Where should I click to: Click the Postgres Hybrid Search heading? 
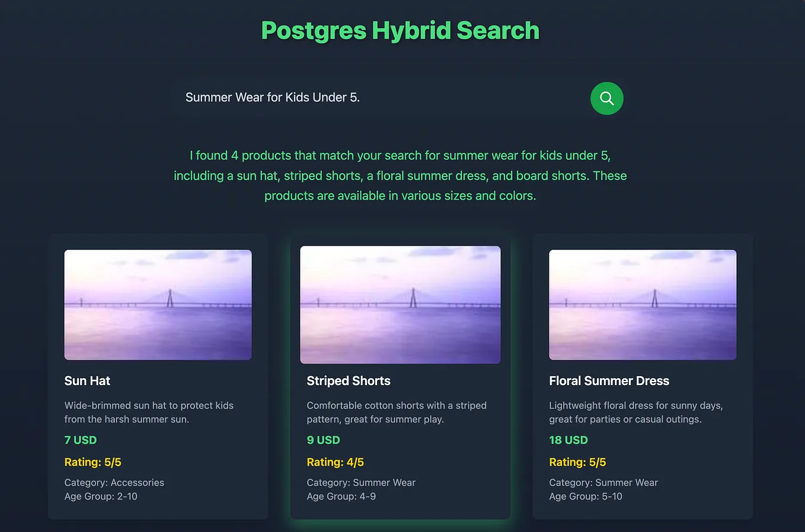click(x=400, y=30)
